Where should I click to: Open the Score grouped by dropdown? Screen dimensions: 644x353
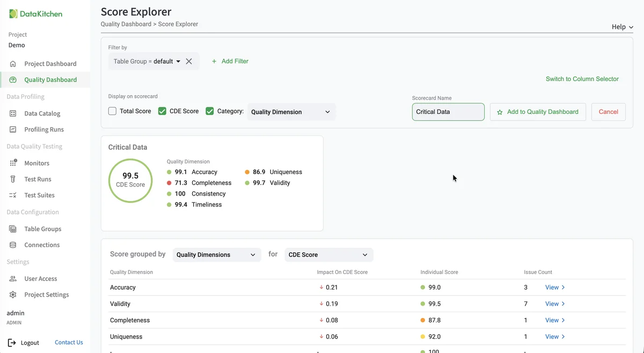(217, 254)
